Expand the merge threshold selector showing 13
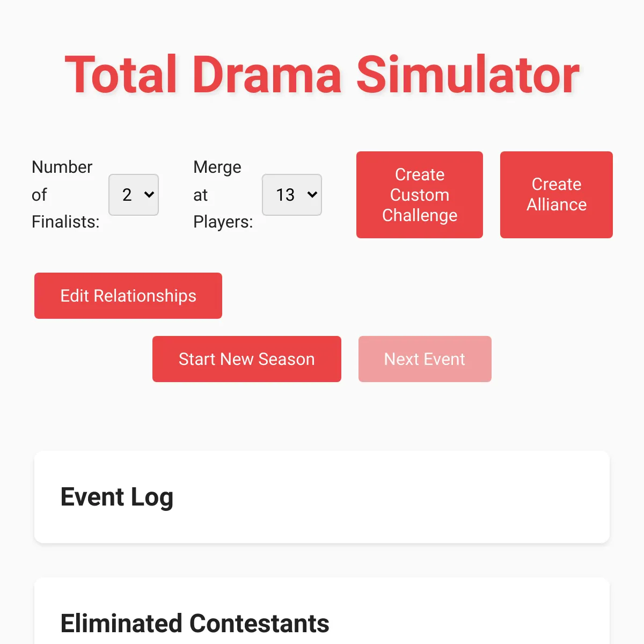The width and height of the screenshot is (644, 644). click(291, 195)
